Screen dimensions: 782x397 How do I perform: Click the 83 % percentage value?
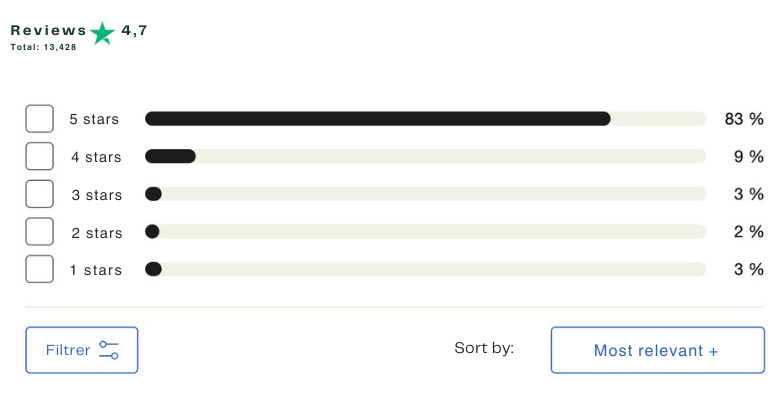pyautogui.click(x=744, y=119)
